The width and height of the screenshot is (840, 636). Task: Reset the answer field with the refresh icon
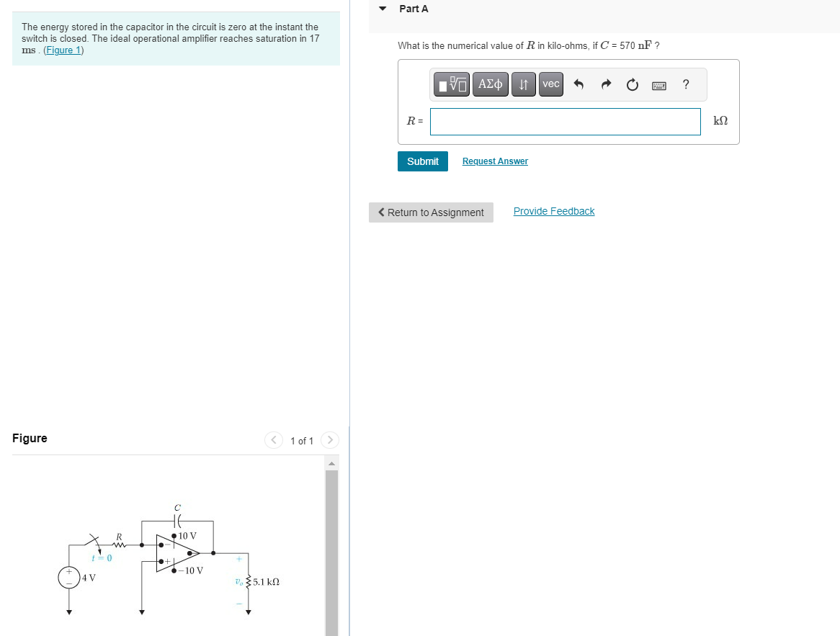click(632, 84)
